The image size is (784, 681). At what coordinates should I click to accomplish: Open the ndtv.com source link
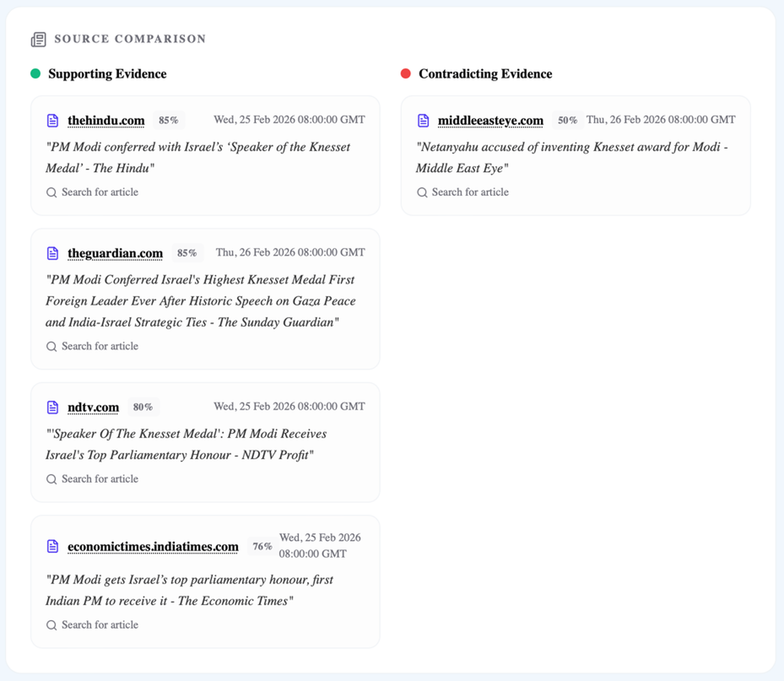click(93, 407)
